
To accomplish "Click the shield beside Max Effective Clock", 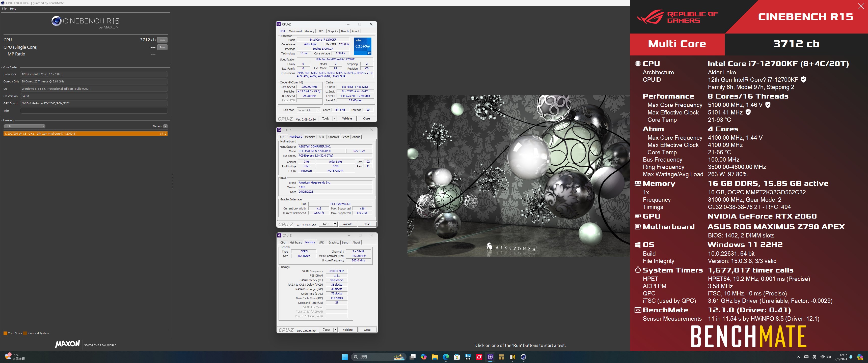I will [748, 112].
